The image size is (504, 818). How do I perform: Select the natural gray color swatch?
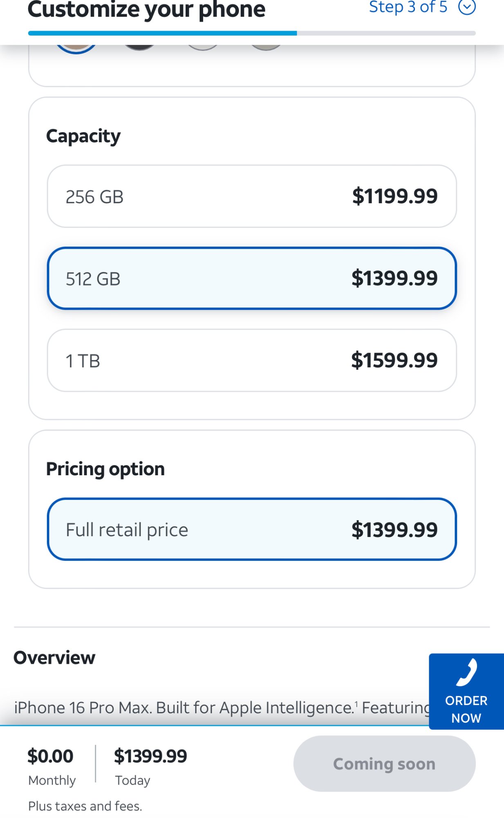266,48
